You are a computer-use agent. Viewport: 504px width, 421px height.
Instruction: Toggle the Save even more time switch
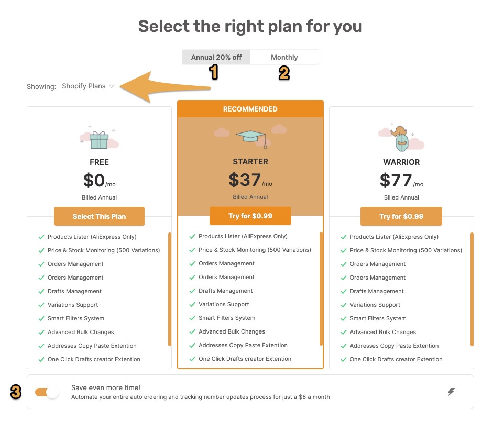coord(47,392)
